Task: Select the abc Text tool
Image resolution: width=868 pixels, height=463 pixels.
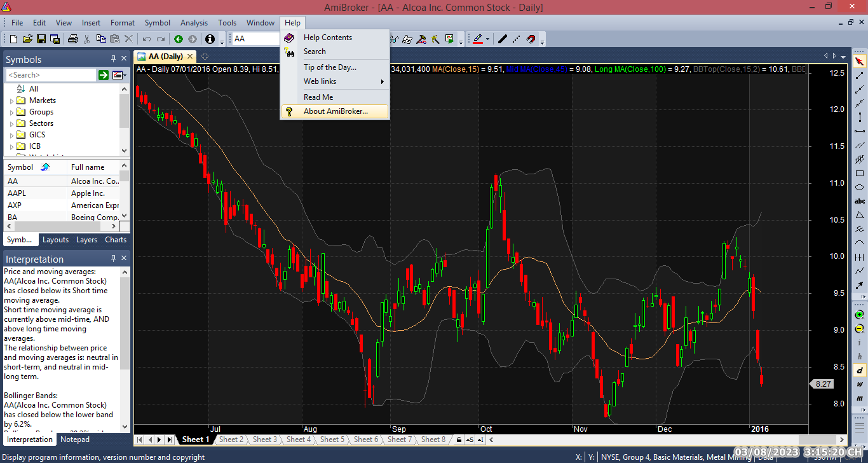Action: pyautogui.click(x=860, y=201)
